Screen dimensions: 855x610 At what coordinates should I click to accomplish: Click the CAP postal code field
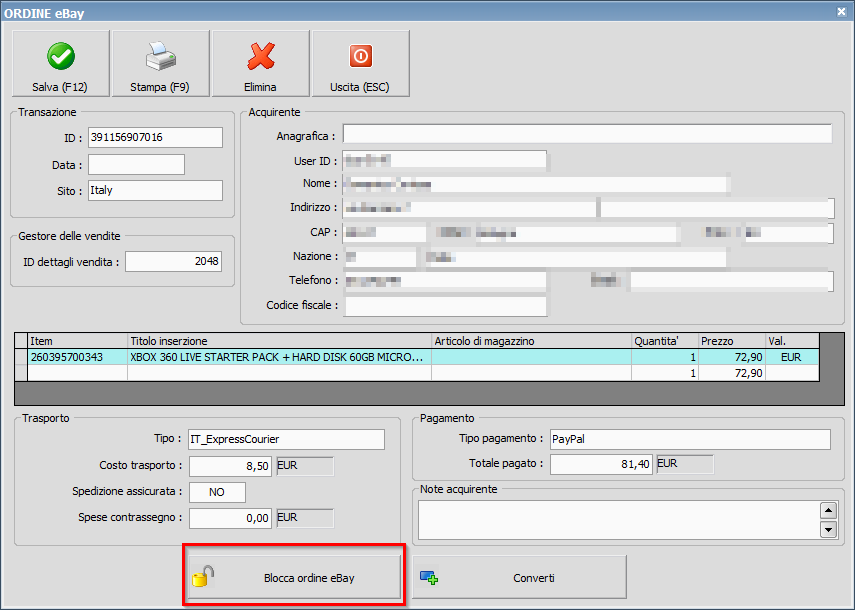coord(384,233)
